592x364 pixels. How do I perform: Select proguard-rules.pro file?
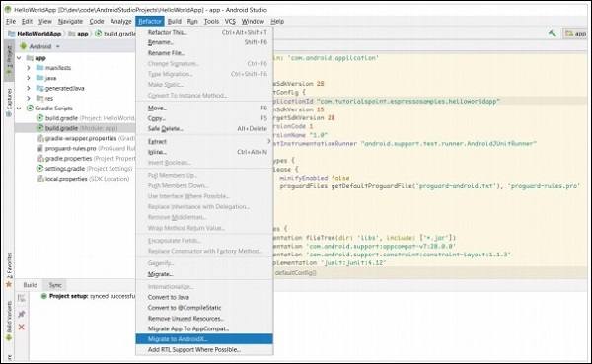(86, 148)
